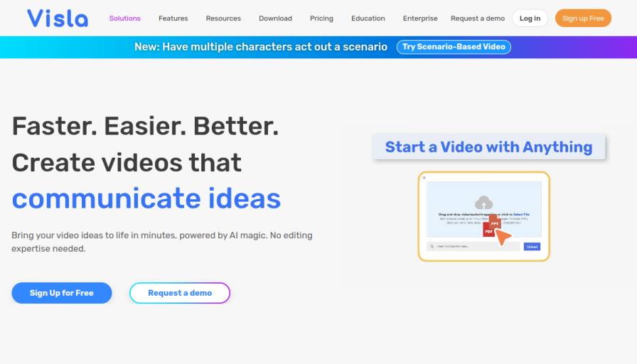Click the 'Bring your video ideas to life' description
The height and width of the screenshot is (364, 637).
161,242
